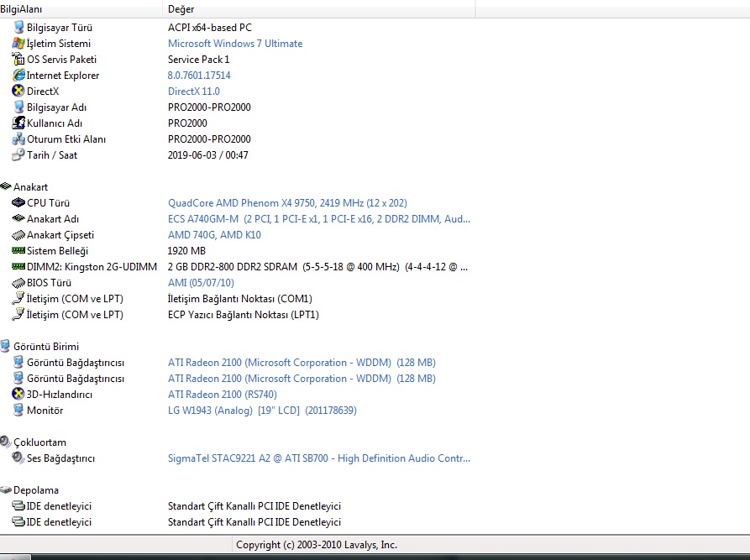The width and height of the screenshot is (750, 560).
Task: Select the Görüntü Birimi section header
Action: click(45, 347)
